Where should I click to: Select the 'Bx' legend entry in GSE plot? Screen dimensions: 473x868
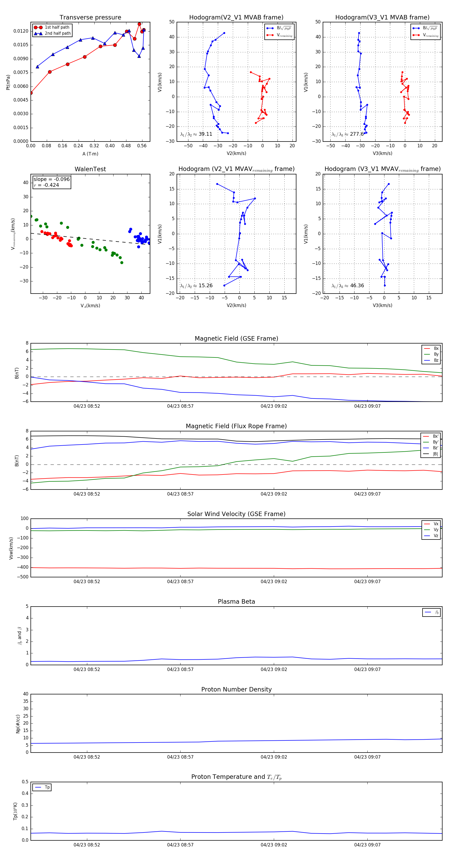tap(431, 349)
